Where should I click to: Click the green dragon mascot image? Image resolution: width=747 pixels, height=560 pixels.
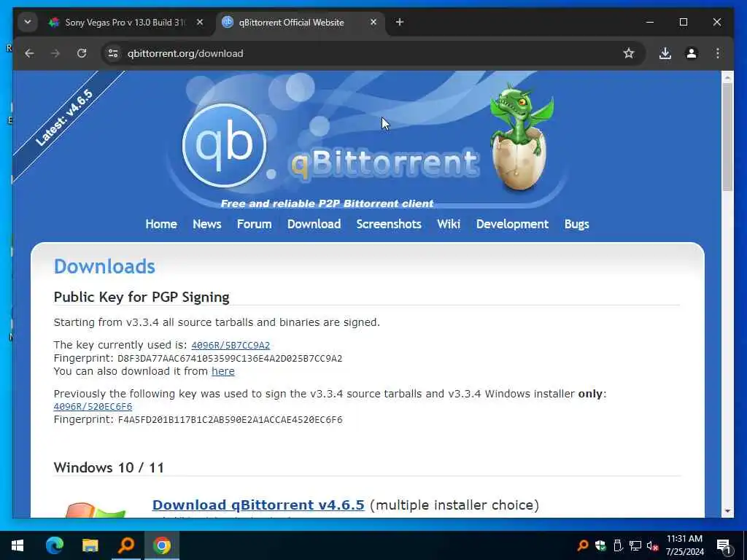pos(521,136)
